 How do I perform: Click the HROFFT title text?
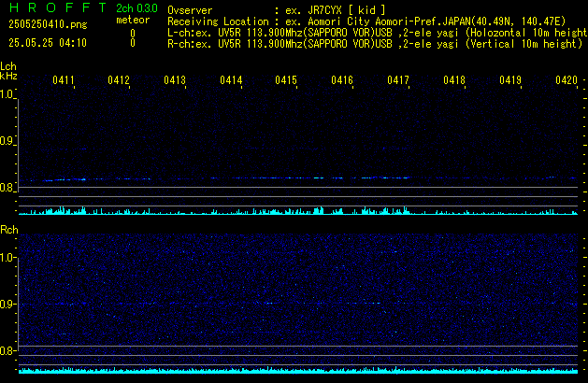(58, 7)
